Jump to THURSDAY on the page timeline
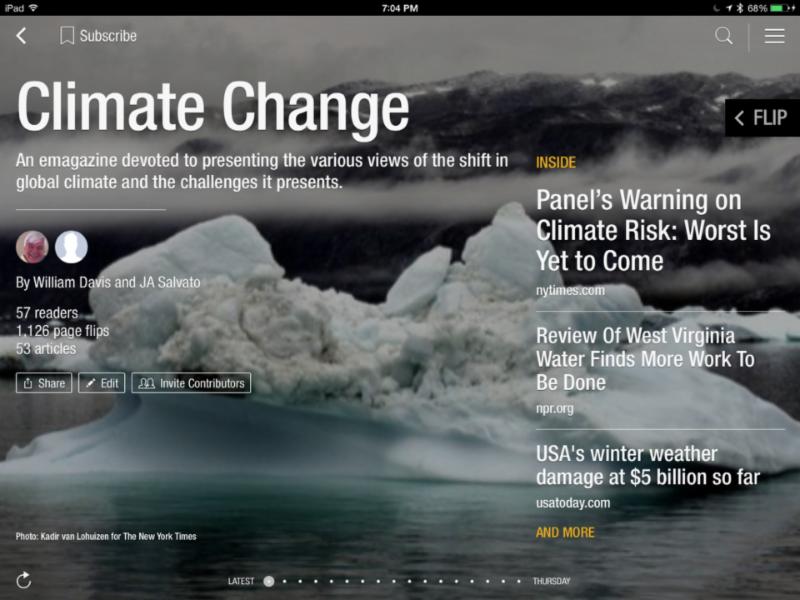Image resolution: width=800 pixels, height=600 pixels. click(552, 581)
